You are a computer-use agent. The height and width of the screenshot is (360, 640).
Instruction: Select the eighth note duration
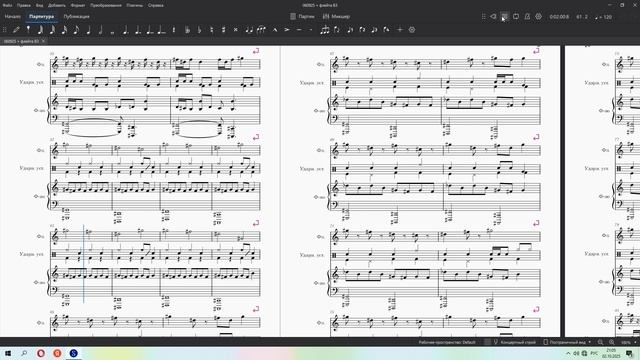pos(76,29)
